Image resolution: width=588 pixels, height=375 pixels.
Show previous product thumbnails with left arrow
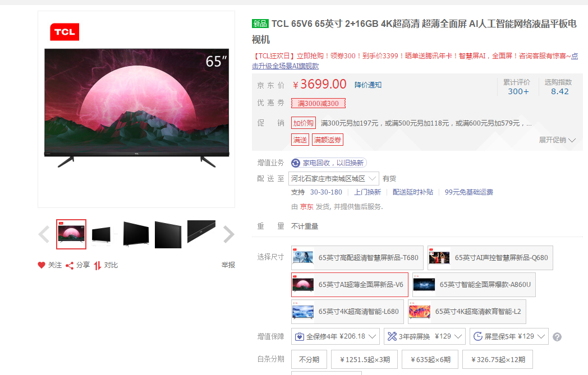[x=44, y=234]
